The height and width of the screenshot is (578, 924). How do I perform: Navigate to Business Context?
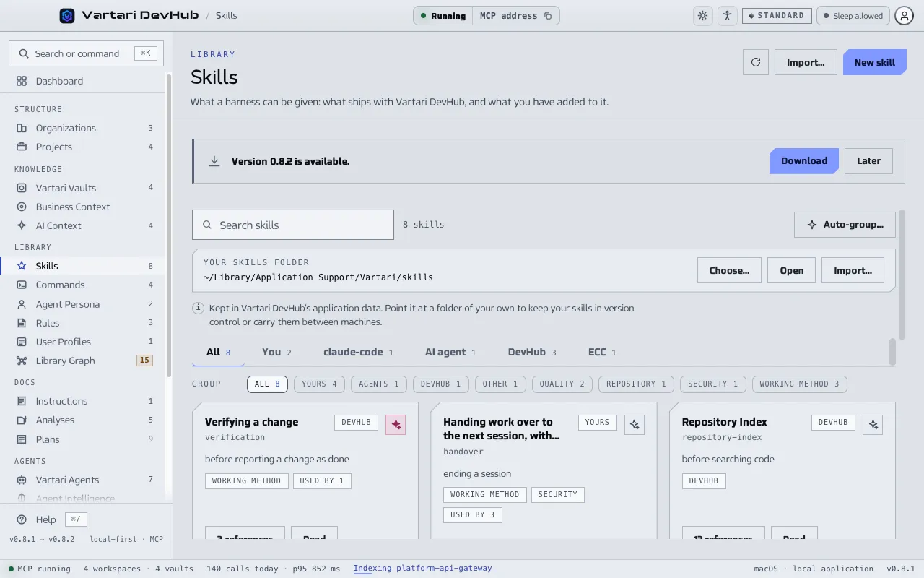click(84, 207)
